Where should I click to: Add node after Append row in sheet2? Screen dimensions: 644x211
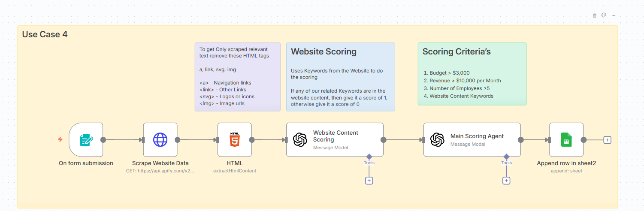[607, 140]
